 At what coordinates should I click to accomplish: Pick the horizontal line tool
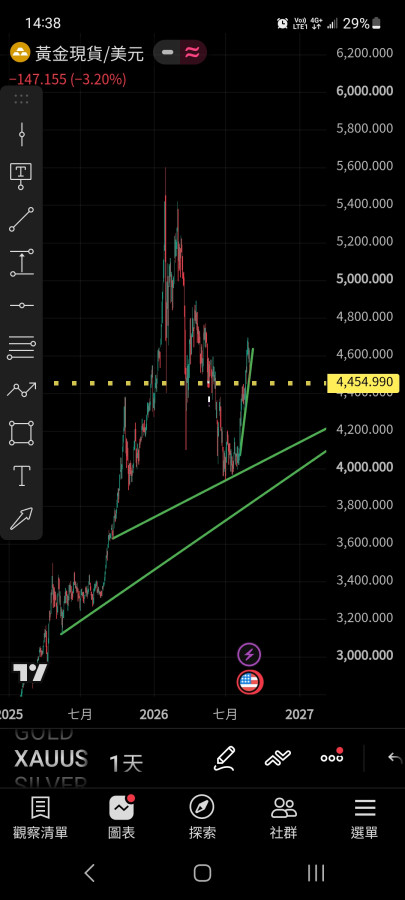[x=21, y=305]
